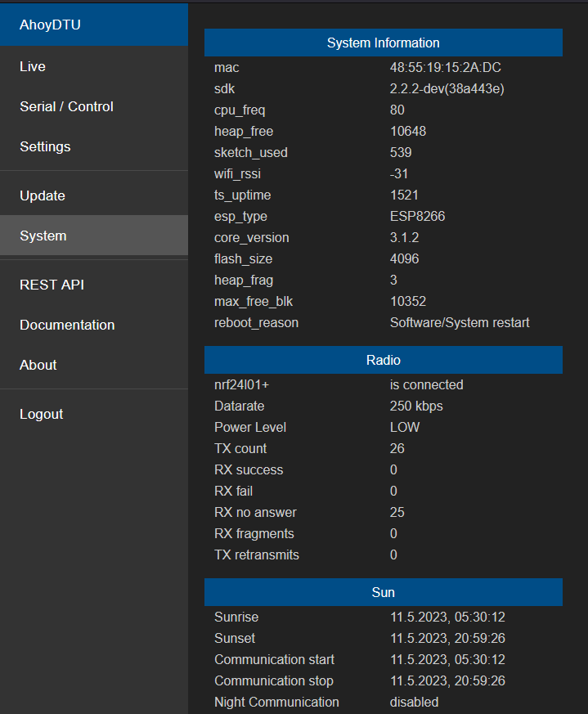Open the Live view page
This screenshot has width=588, height=714.
pyautogui.click(x=32, y=66)
